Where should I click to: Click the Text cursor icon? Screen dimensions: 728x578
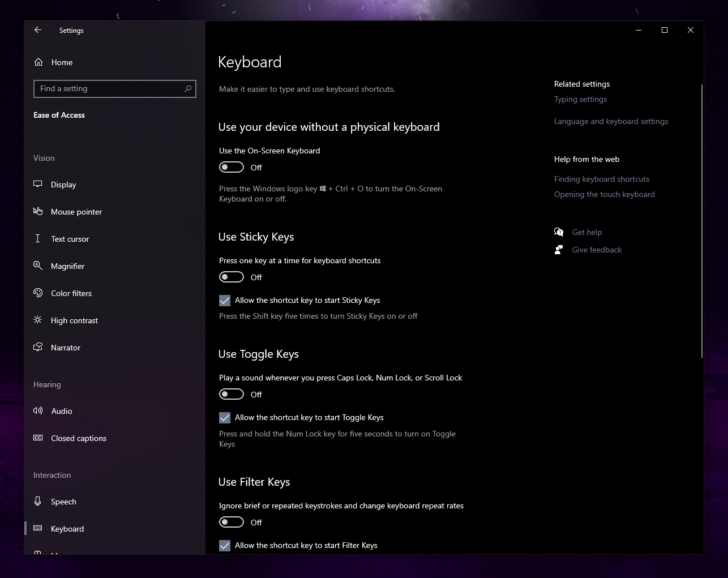coord(38,238)
